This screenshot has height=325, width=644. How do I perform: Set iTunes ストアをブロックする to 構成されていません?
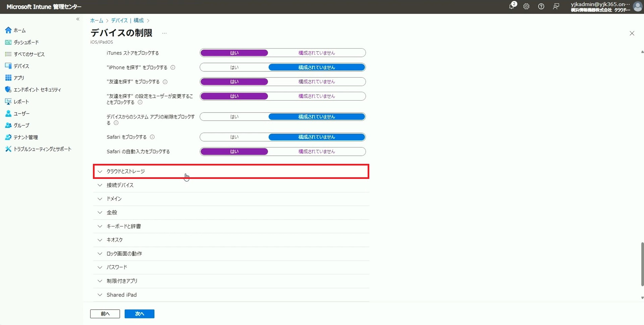[316, 53]
